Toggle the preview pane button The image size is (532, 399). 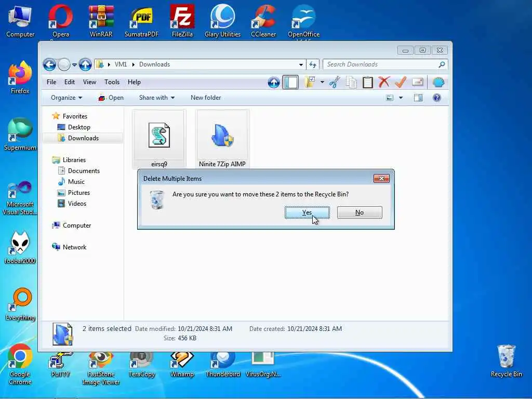[x=418, y=98]
